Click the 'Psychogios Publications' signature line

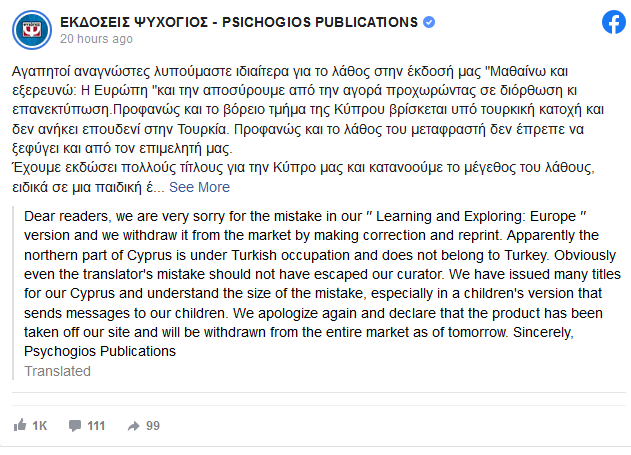coord(100,351)
